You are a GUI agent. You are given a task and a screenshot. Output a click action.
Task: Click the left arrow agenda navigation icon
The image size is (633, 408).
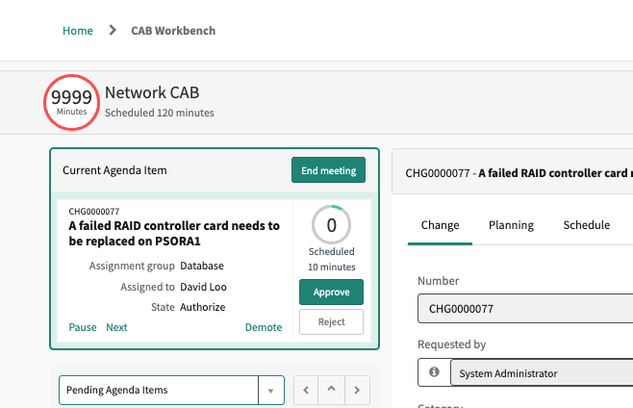click(306, 390)
